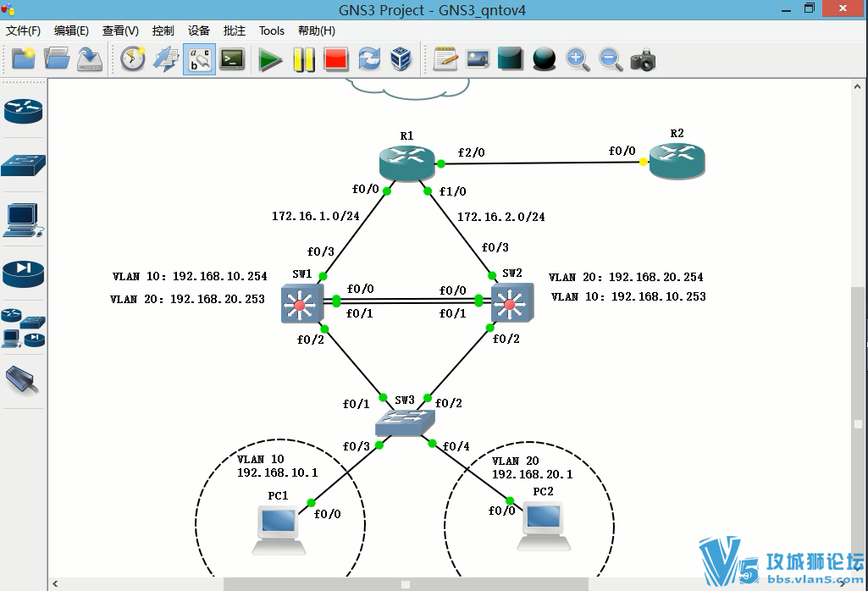Select router R1 on the canvas
The image size is (868, 591).
406,163
